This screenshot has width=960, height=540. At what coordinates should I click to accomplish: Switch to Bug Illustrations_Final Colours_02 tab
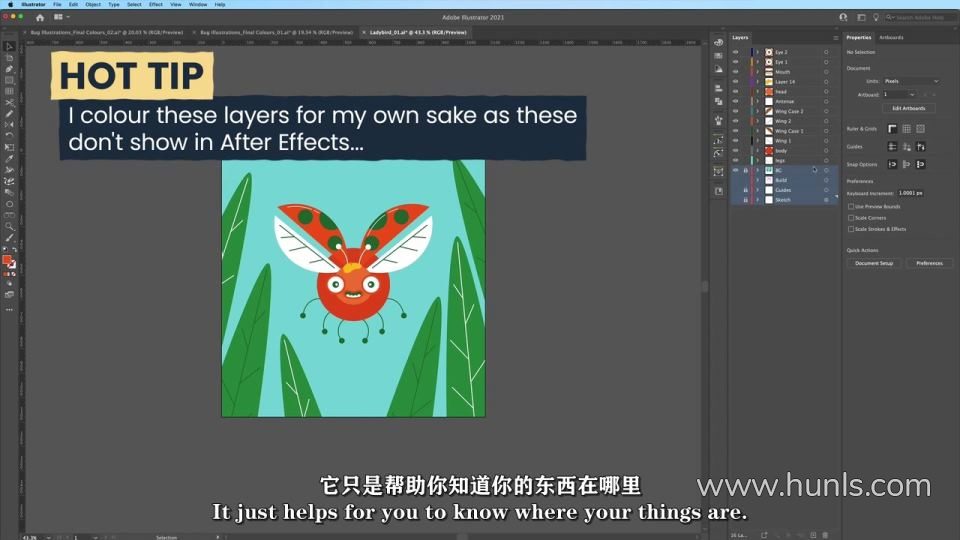[107, 32]
